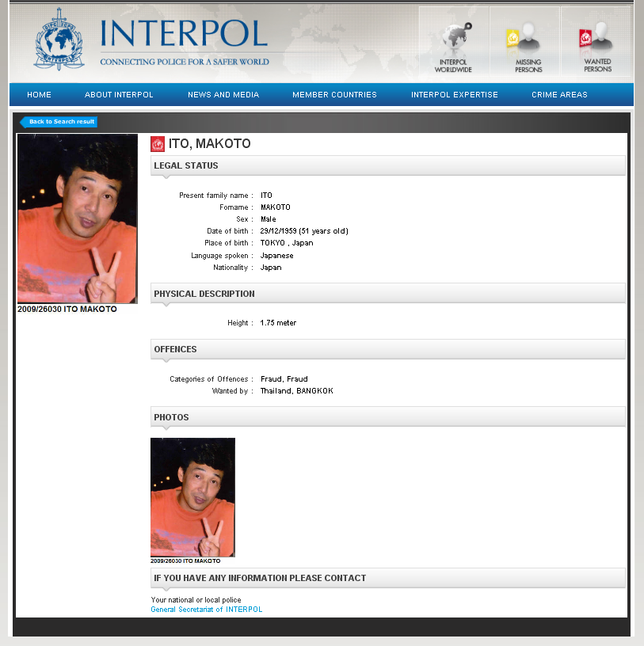Open General Secretariat of INTERPOL link
Screen dimensions: 644x646
(207, 610)
